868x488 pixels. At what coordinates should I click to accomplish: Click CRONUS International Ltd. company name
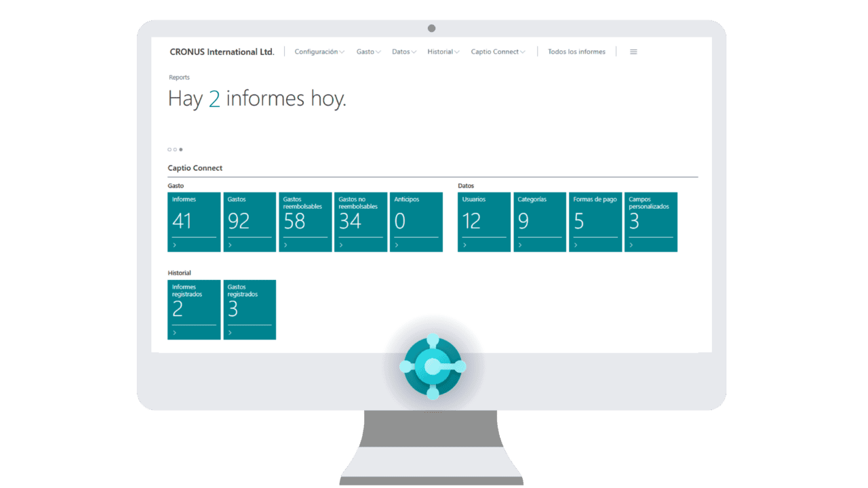[x=222, y=52]
